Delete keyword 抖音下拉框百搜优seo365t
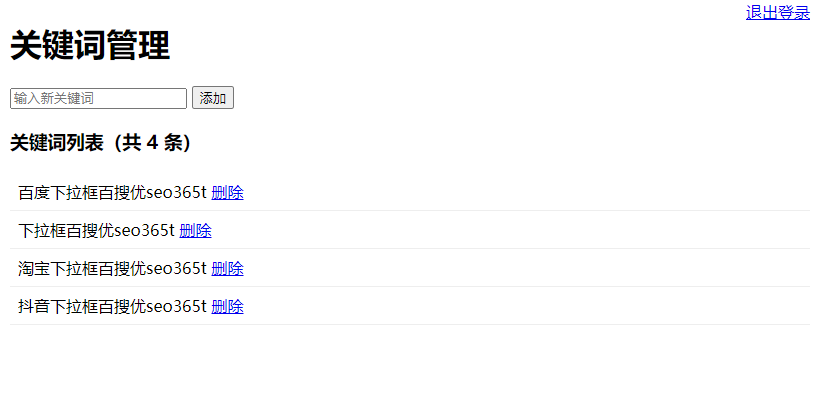This screenshot has height=401, width=823. coord(227,306)
